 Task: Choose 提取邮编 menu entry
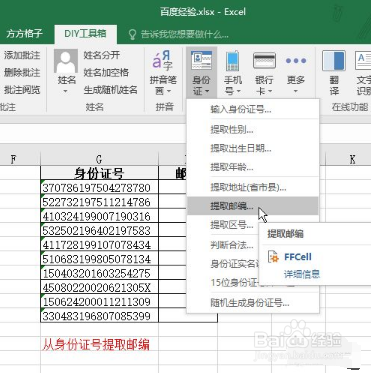(252, 206)
